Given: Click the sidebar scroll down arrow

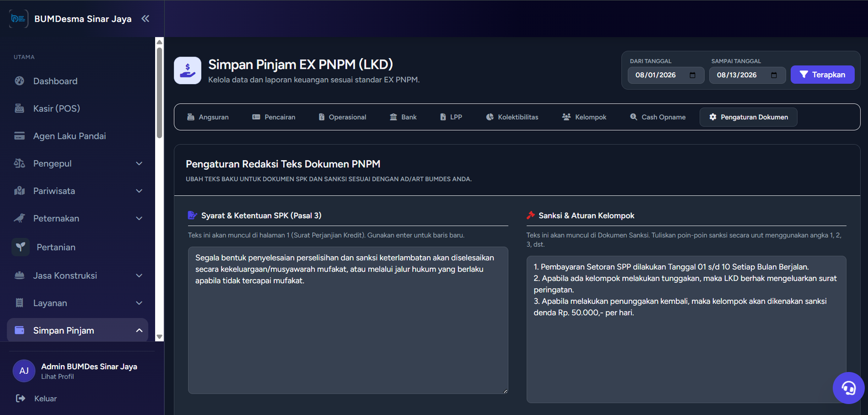Looking at the screenshot, I should (159, 337).
